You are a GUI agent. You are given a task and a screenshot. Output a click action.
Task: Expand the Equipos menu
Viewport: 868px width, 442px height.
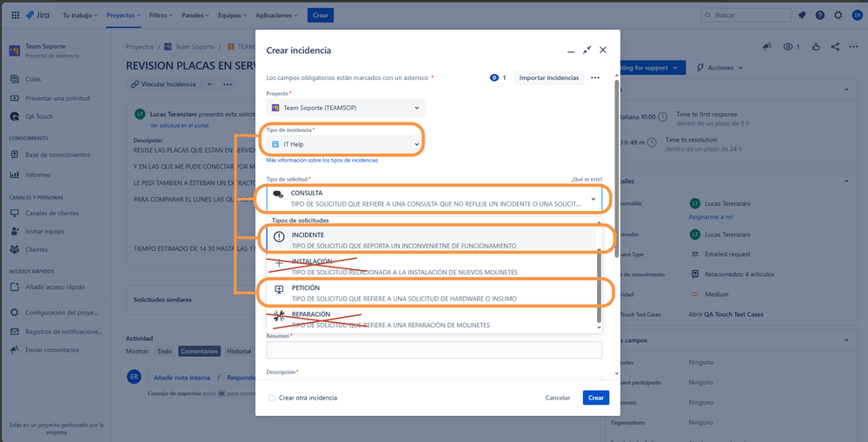click(231, 16)
